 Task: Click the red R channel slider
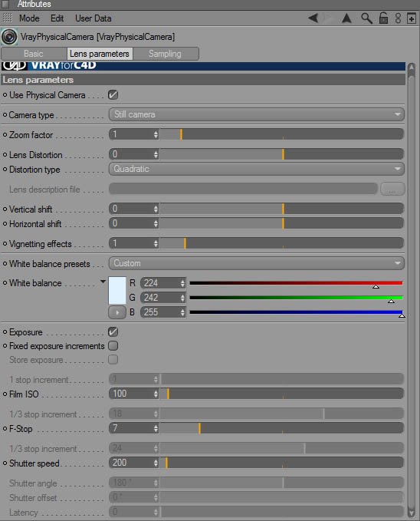(296, 283)
